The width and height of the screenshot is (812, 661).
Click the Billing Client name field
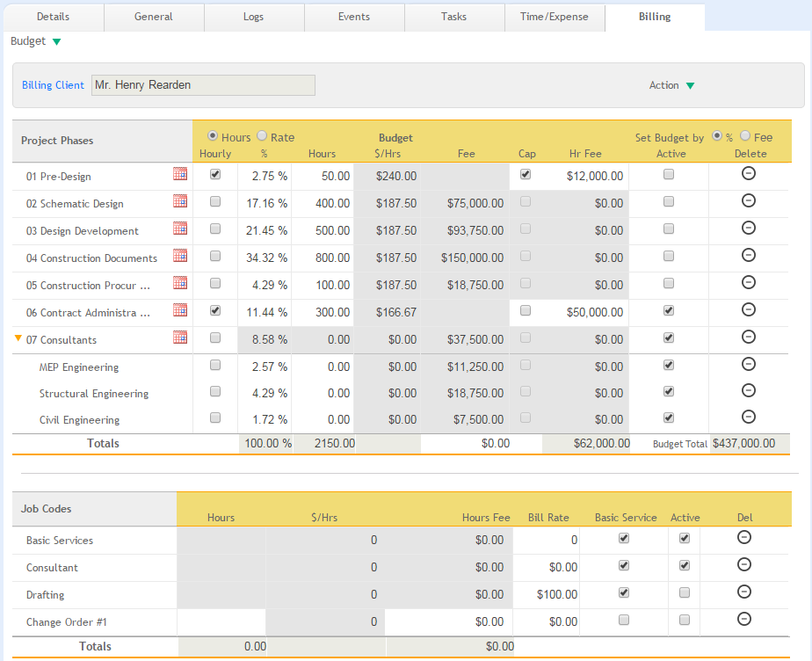[204, 85]
